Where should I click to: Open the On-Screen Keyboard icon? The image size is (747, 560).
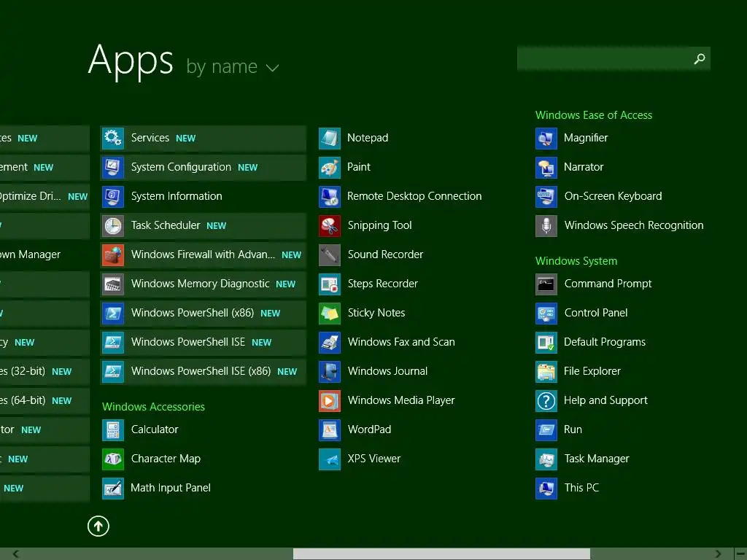[x=546, y=196]
